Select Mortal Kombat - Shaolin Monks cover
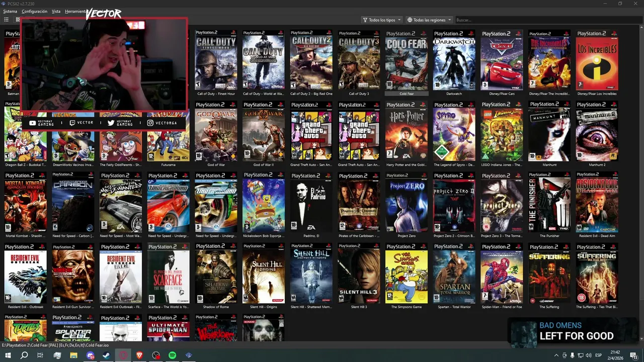This screenshot has height=362, width=644. [x=25, y=202]
